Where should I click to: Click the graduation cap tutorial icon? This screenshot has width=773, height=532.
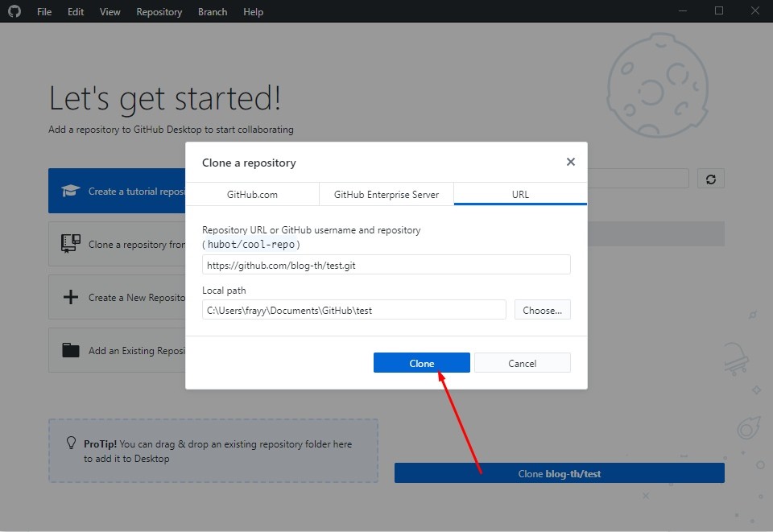[x=71, y=191]
